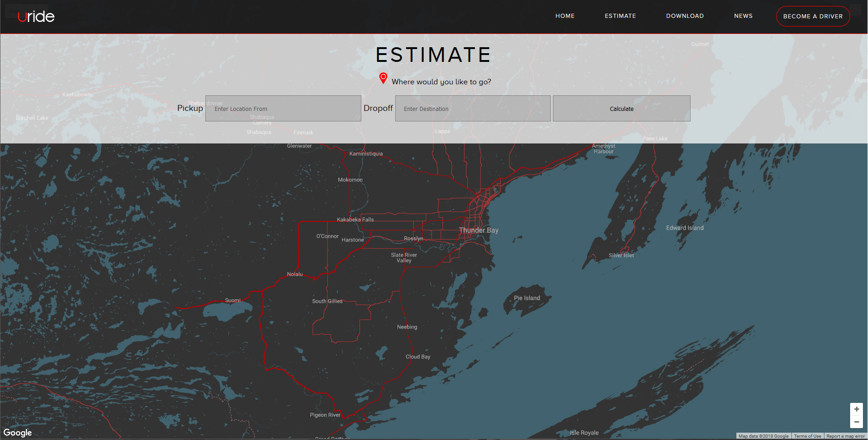Screen dimensions: 868x440
Task: Click Pie Island on the map
Action: (x=527, y=298)
